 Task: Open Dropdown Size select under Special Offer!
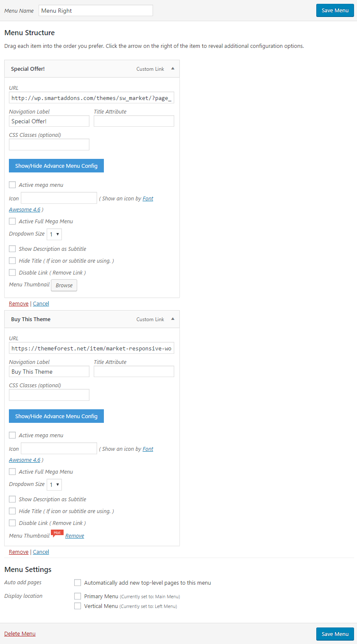(x=54, y=234)
